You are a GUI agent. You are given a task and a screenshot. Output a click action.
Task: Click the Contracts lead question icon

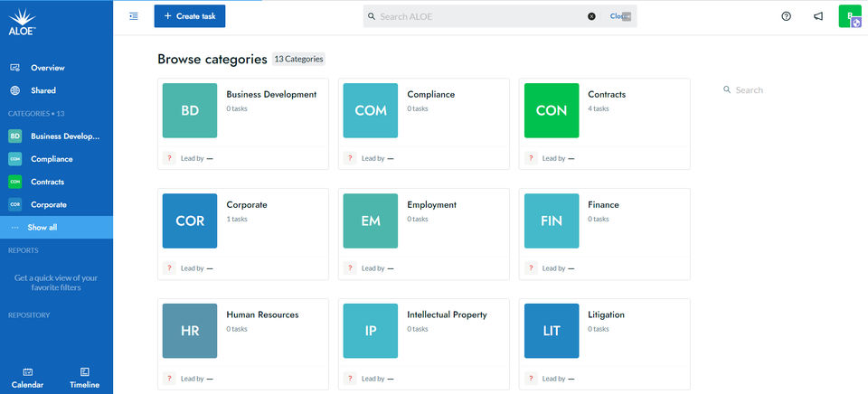tap(531, 158)
